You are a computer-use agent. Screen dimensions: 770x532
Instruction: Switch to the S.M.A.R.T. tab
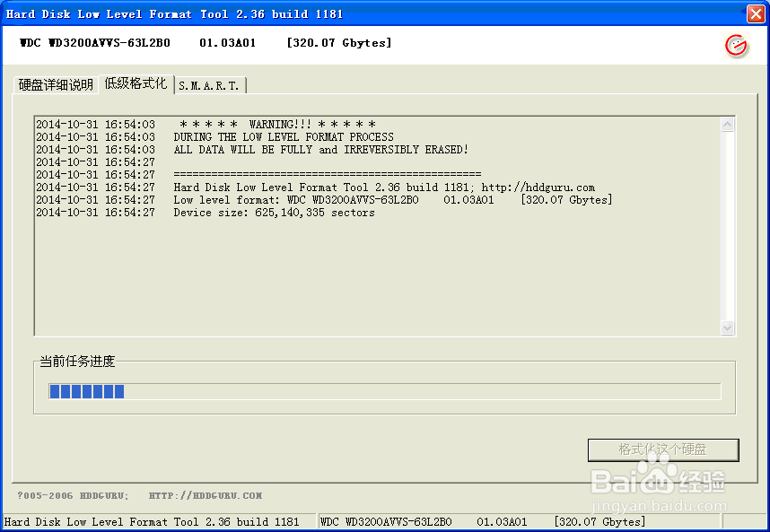[209, 85]
